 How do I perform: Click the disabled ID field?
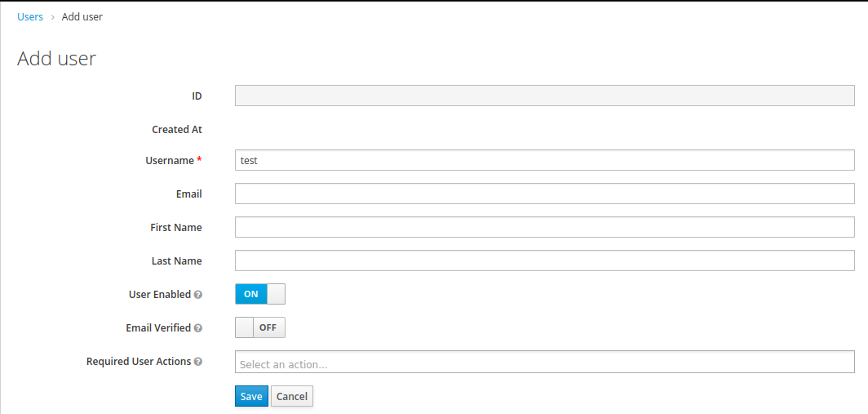point(544,96)
